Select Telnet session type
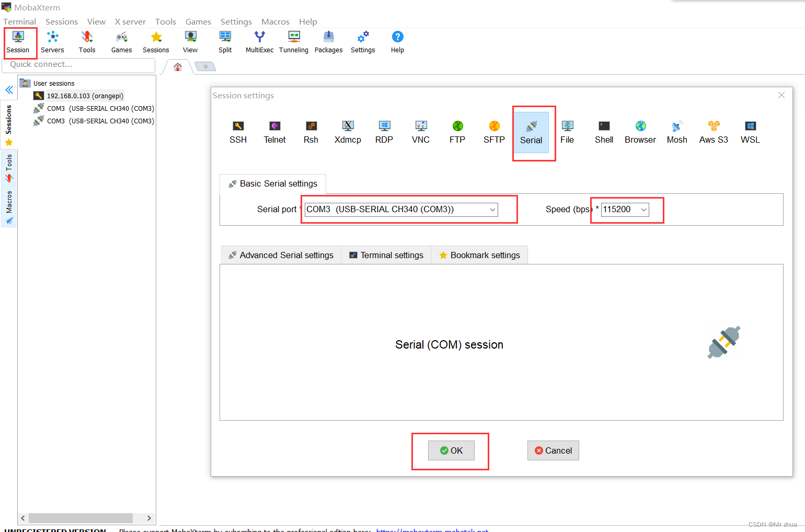The height and width of the screenshot is (532, 805). click(x=274, y=132)
